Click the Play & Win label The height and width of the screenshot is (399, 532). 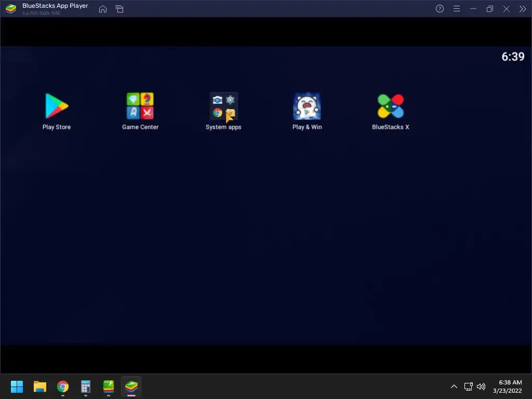307,127
